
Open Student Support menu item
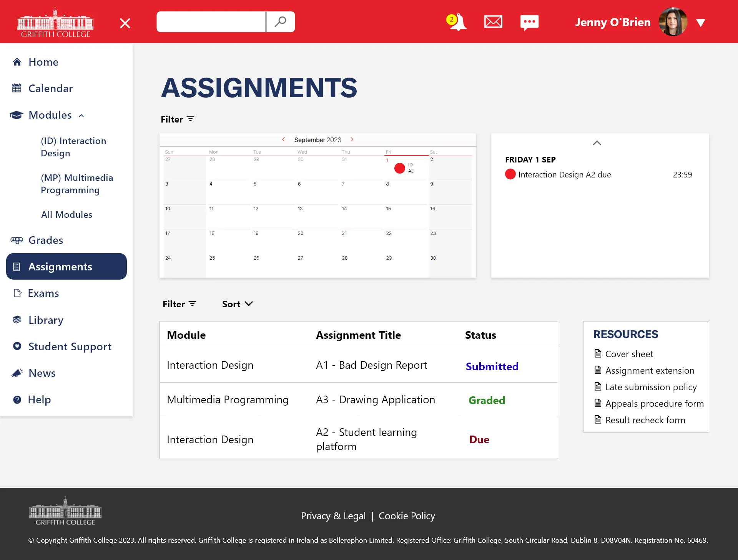coord(70,347)
